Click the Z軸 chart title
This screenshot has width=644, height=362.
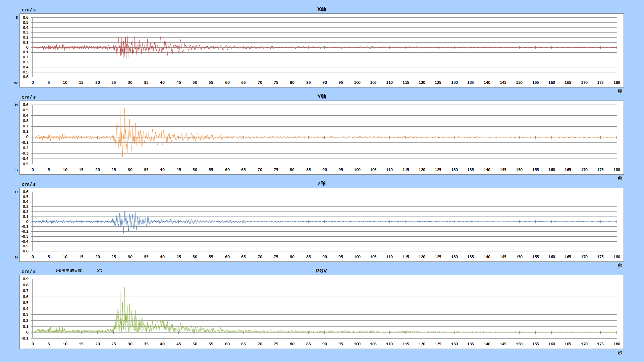[x=321, y=184]
